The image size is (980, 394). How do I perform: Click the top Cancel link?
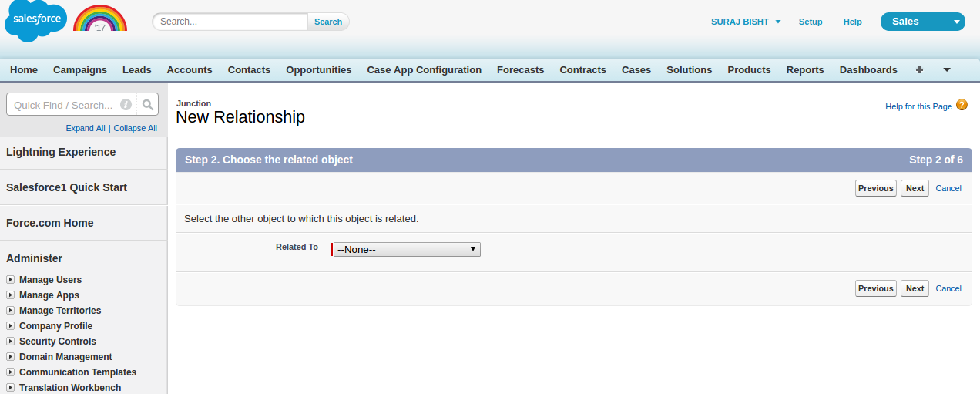pyautogui.click(x=948, y=188)
